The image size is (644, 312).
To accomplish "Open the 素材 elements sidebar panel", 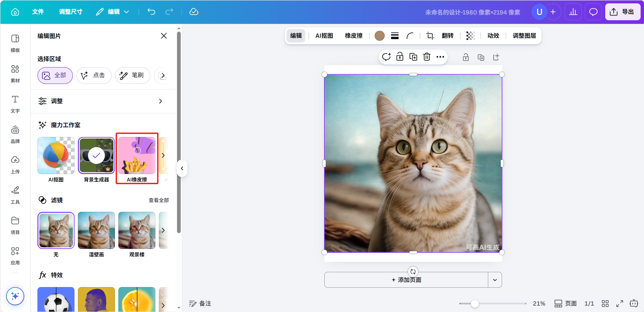I will click(x=15, y=74).
